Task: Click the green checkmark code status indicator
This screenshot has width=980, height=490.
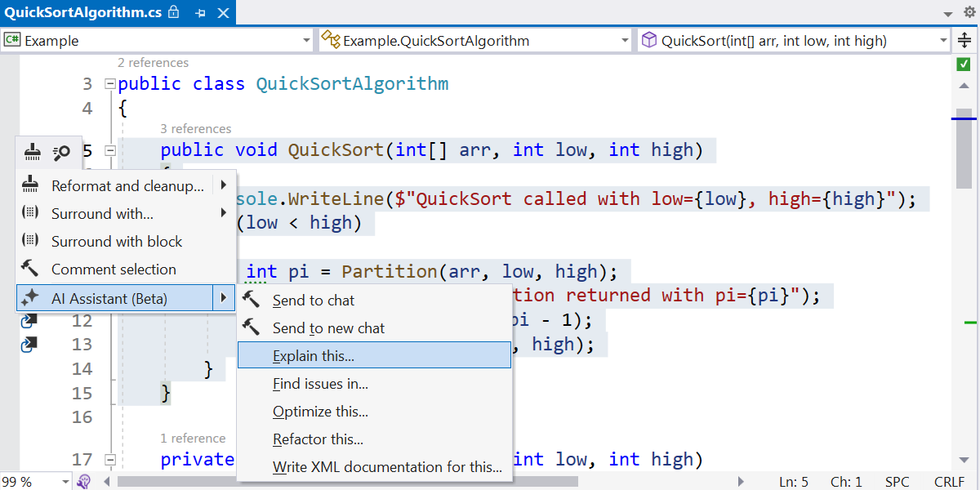Action: [964, 65]
